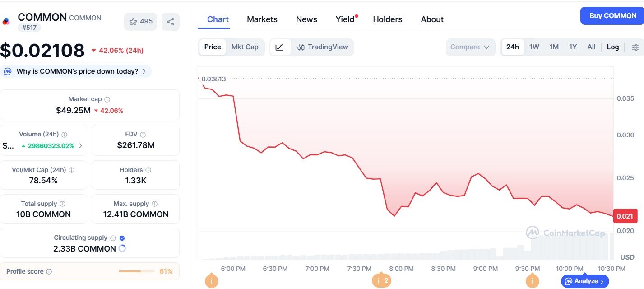Click Market cap info icon
The height and width of the screenshot is (289, 644).
[107, 99]
